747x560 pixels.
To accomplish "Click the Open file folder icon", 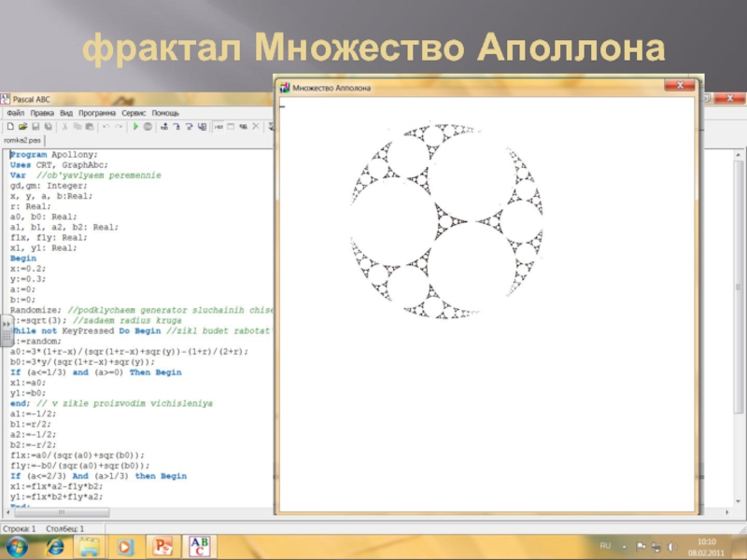I will click(21, 126).
